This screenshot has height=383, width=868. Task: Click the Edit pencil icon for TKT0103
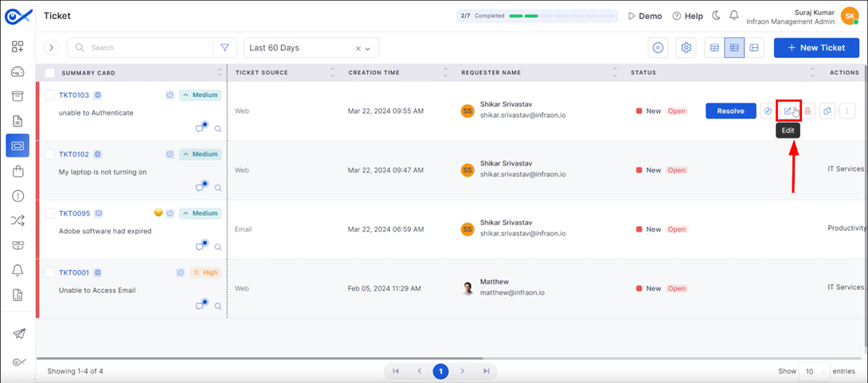click(788, 111)
